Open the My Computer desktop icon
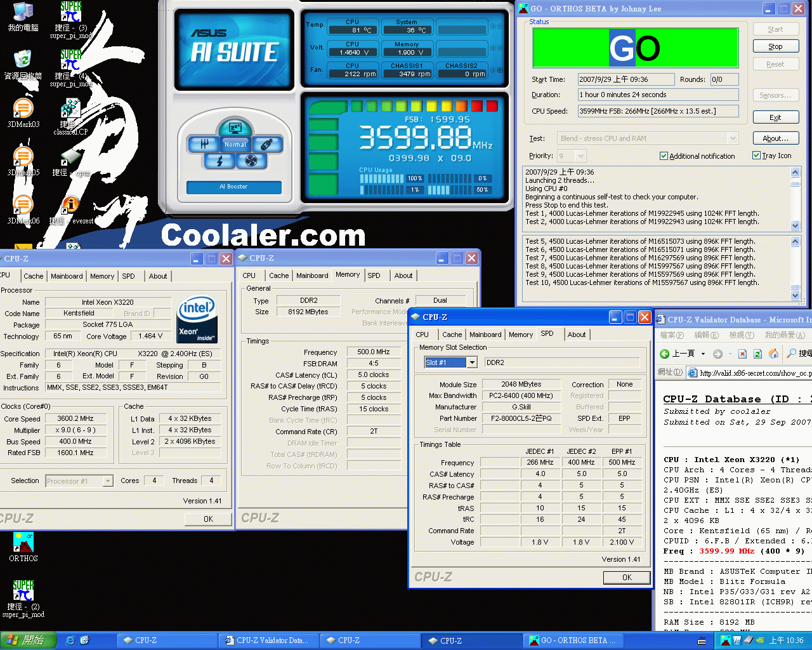812x650 pixels. coord(23,17)
